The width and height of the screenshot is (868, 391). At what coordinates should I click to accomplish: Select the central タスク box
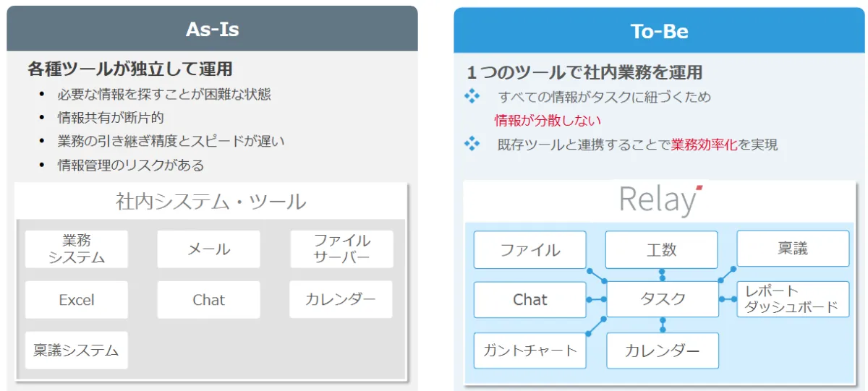pos(663,299)
